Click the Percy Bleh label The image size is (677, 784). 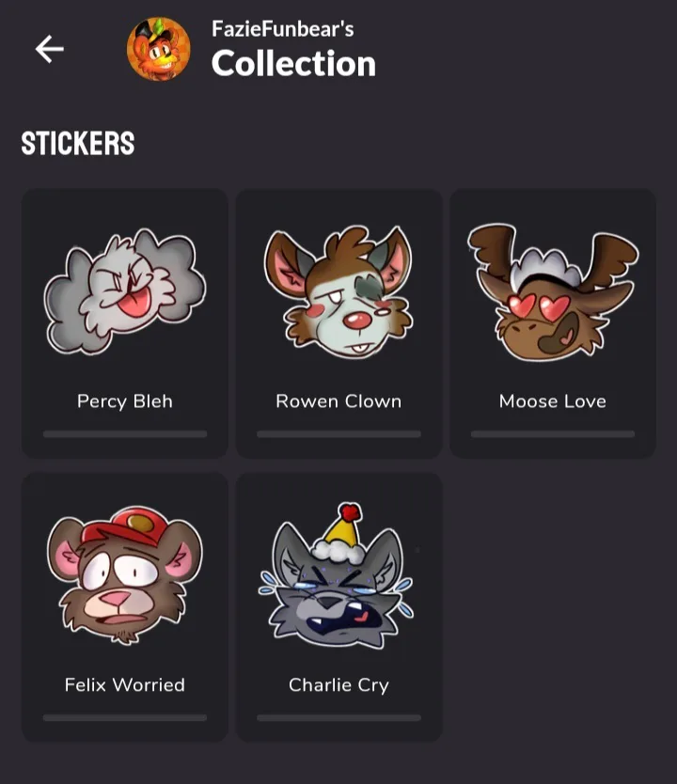click(x=125, y=401)
